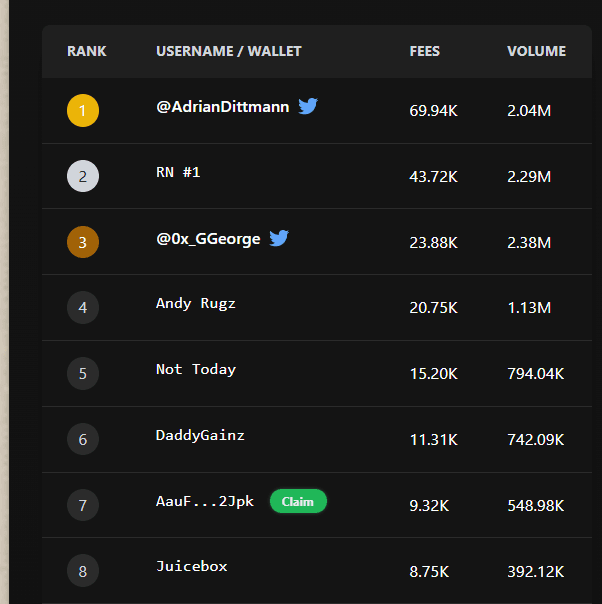Screen dimensions: 602x604
Task: Click the RANK column header
Action: [x=87, y=51]
